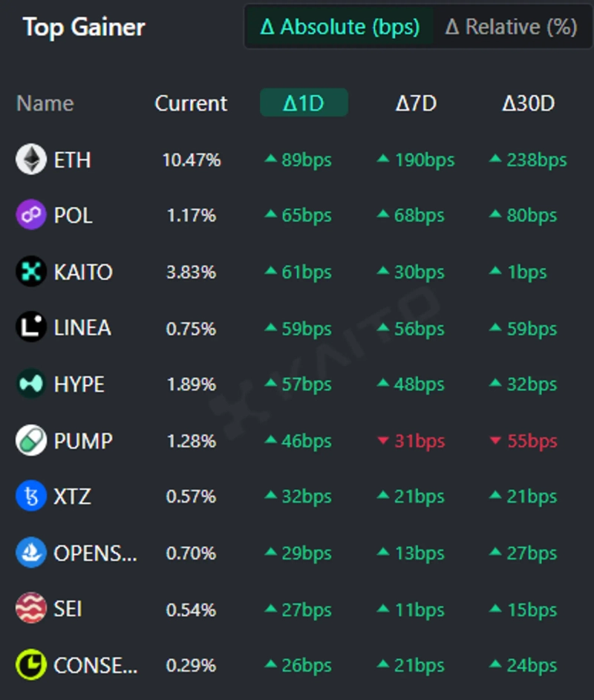Screen dimensions: 594x700
Task: Click the LINEA token icon
Action: coord(31,328)
